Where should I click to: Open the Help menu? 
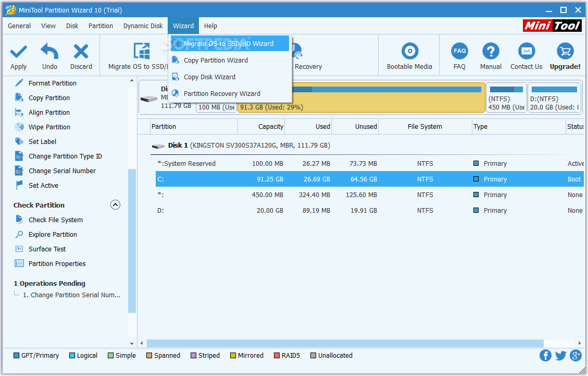(x=210, y=26)
